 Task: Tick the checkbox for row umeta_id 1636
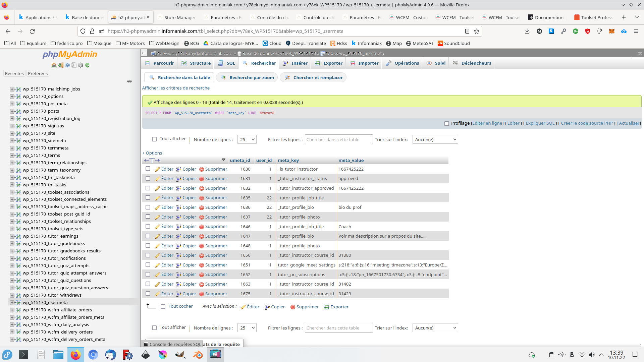click(148, 207)
